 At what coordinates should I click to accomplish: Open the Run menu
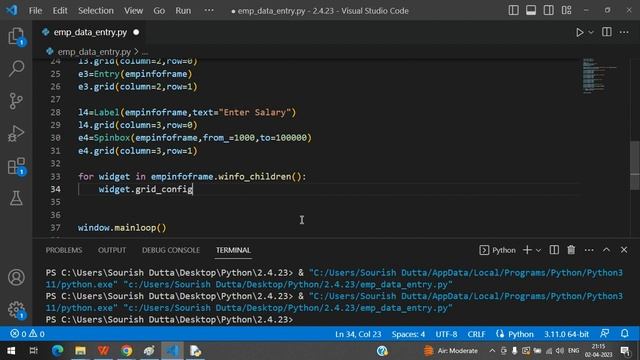183,11
